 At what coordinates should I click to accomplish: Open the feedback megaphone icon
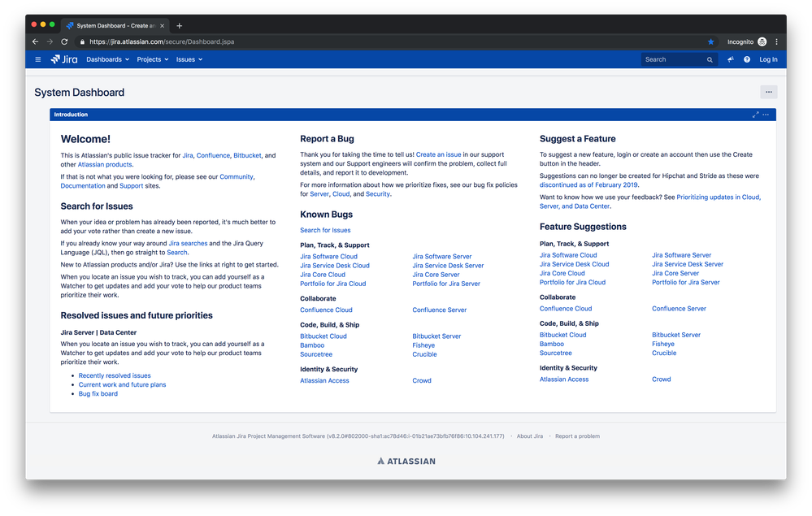(x=730, y=59)
